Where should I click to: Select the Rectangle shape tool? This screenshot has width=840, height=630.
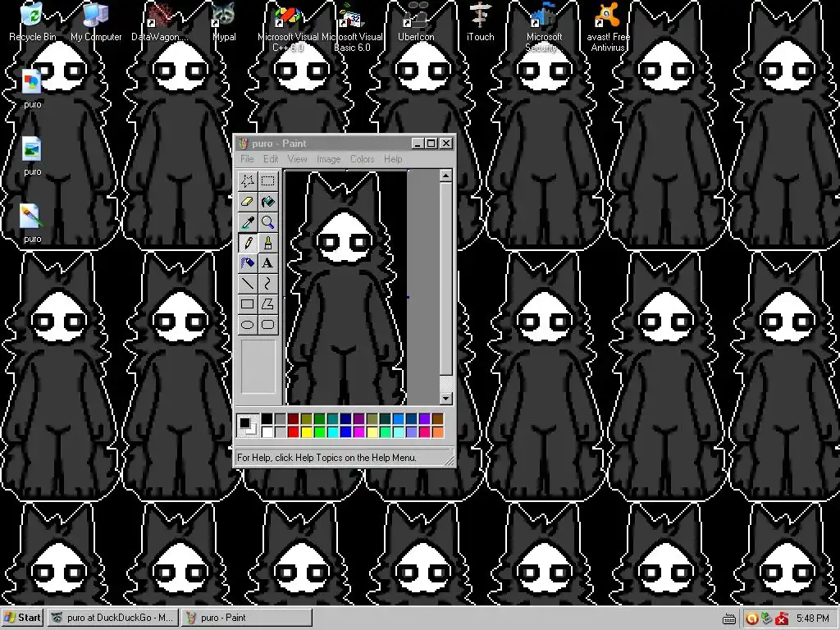(248, 304)
